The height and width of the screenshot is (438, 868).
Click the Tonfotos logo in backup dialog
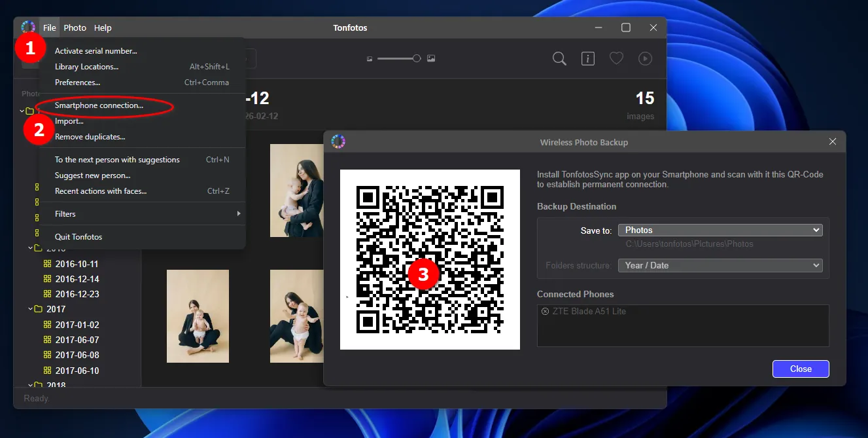point(338,141)
